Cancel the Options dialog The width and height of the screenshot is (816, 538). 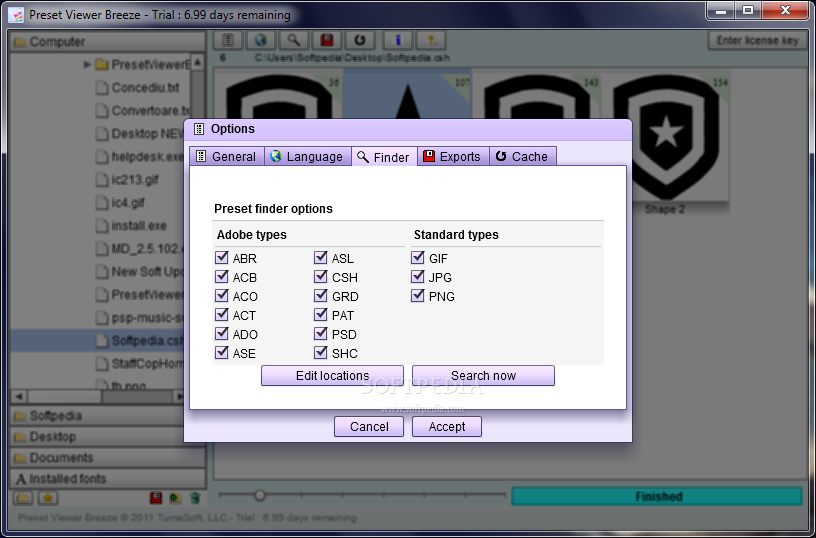[x=368, y=427]
